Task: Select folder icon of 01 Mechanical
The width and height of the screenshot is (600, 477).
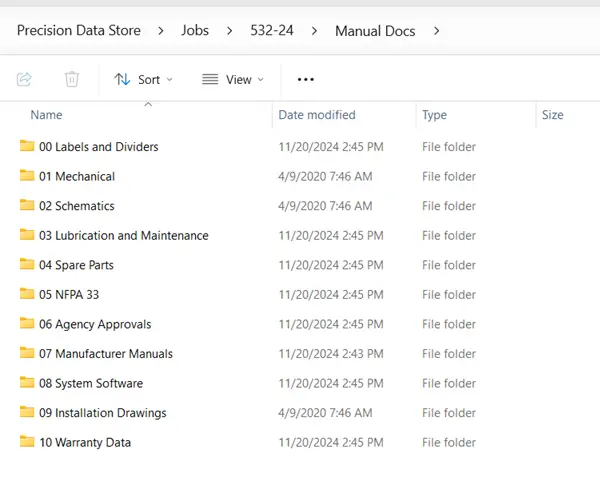Action: (x=27, y=175)
